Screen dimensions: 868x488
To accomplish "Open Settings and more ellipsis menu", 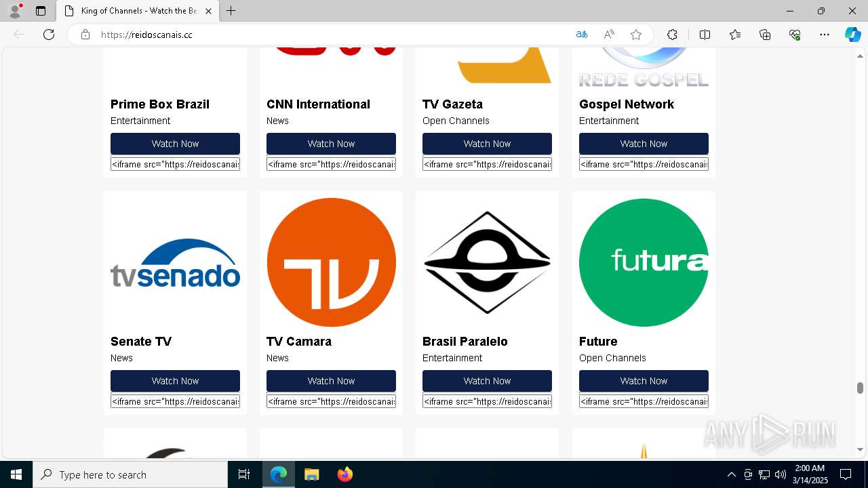I will [x=825, y=35].
